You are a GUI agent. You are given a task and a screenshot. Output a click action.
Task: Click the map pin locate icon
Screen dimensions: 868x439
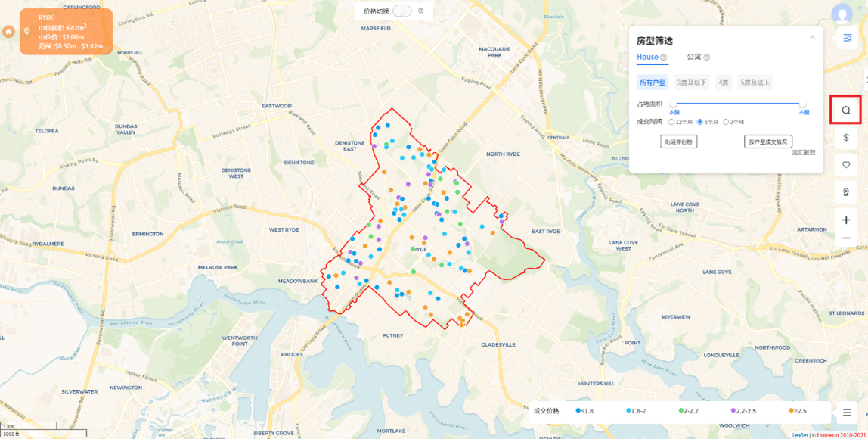[846, 191]
